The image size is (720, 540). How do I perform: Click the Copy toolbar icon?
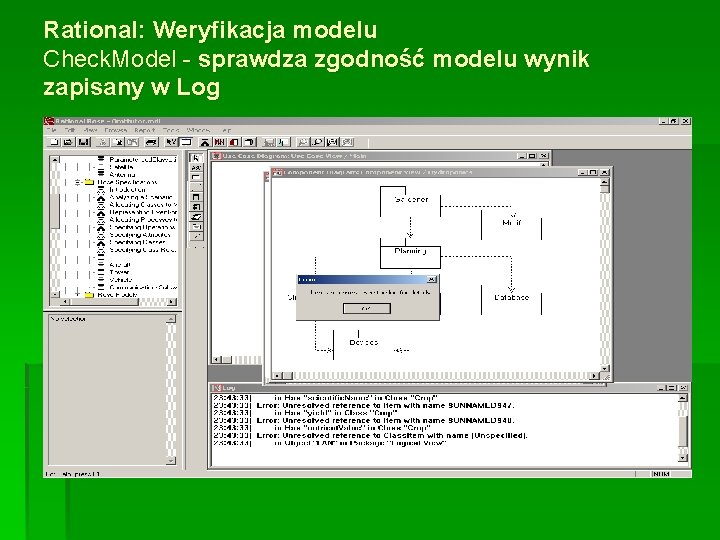coord(118,142)
